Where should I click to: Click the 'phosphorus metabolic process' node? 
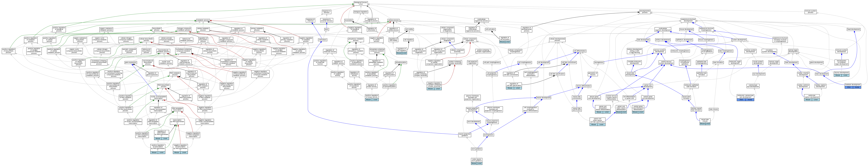pyautogui.click(x=356, y=40)
